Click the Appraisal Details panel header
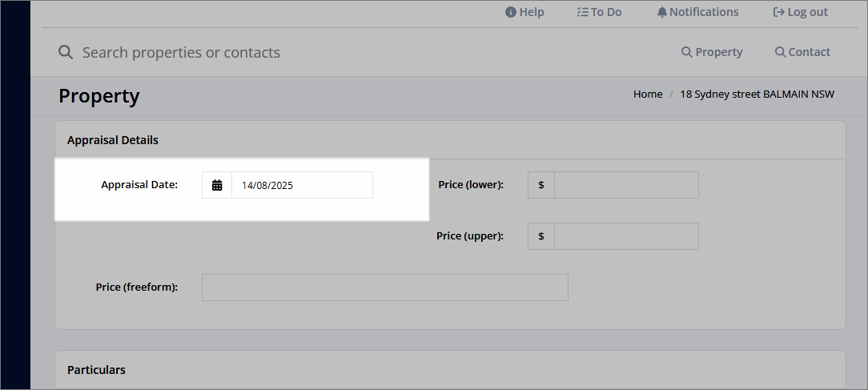The height and width of the screenshot is (390, 868). 450,140
